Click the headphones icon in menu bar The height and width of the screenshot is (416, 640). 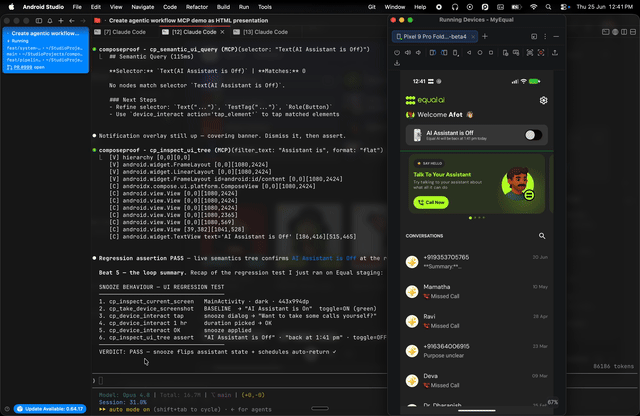point(455,7)
